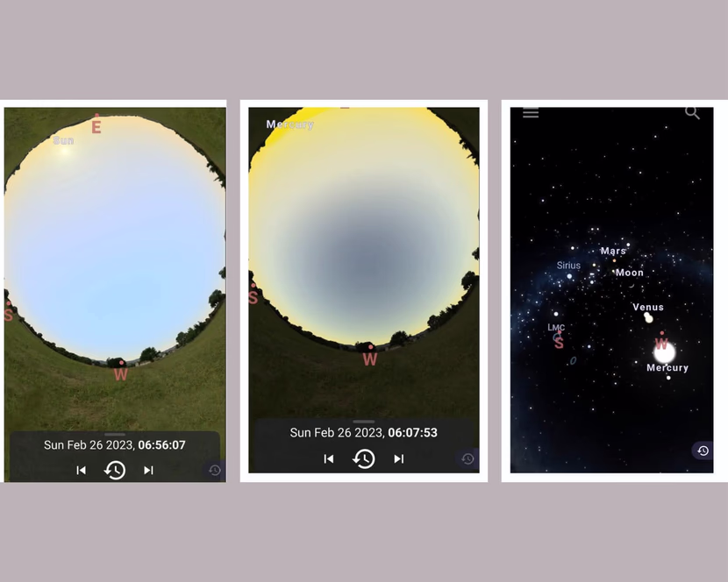The image size is (728, 582).
Task: Tap the search magnifier icon
Action: (x=692, y=112)
